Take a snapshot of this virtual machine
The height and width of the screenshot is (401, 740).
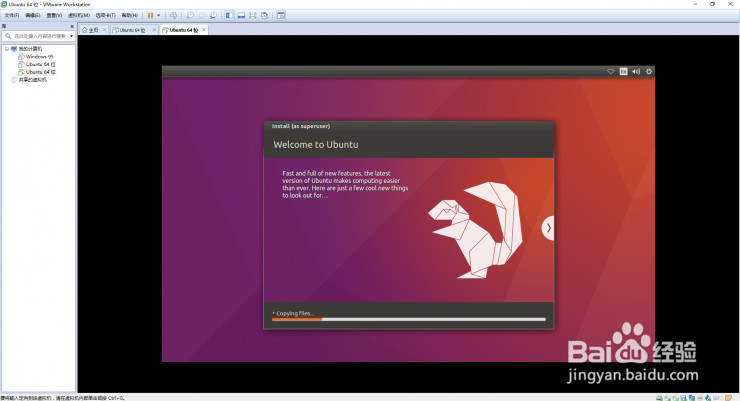[190, 15]
